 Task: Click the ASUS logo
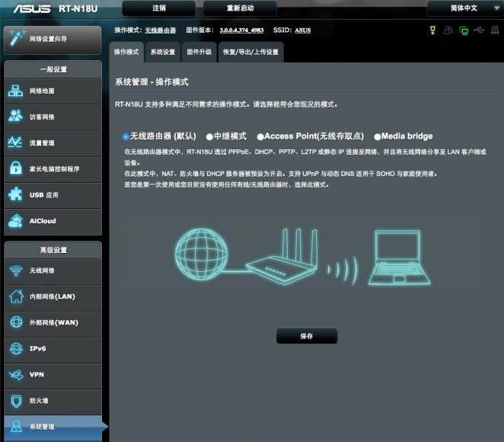tap(32, 8)
